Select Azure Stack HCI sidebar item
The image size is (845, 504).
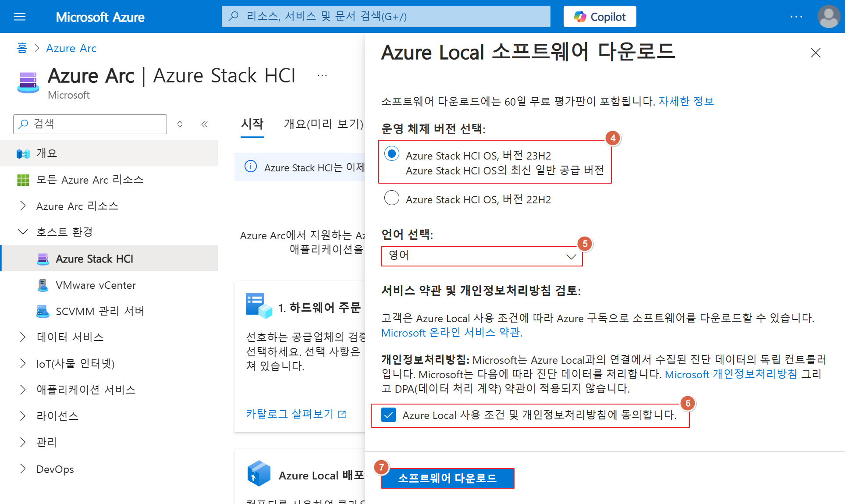[110, 259]
